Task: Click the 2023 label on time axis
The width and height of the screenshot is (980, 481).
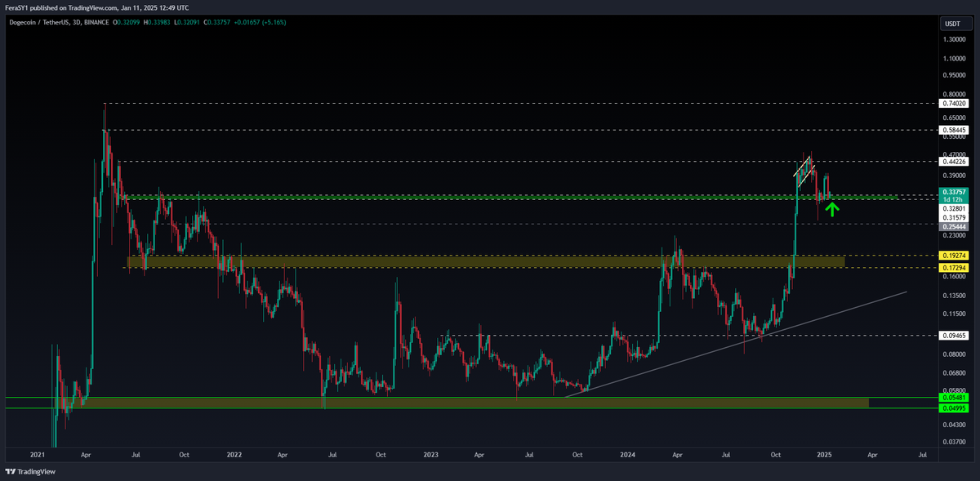Action: [x=431, y=453]
